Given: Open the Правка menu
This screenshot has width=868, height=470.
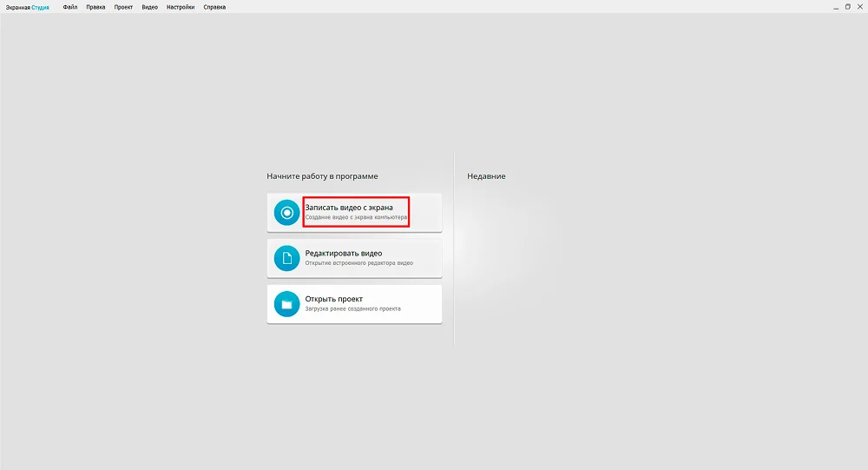Looking at the screenshot, I should pos(95,7).
